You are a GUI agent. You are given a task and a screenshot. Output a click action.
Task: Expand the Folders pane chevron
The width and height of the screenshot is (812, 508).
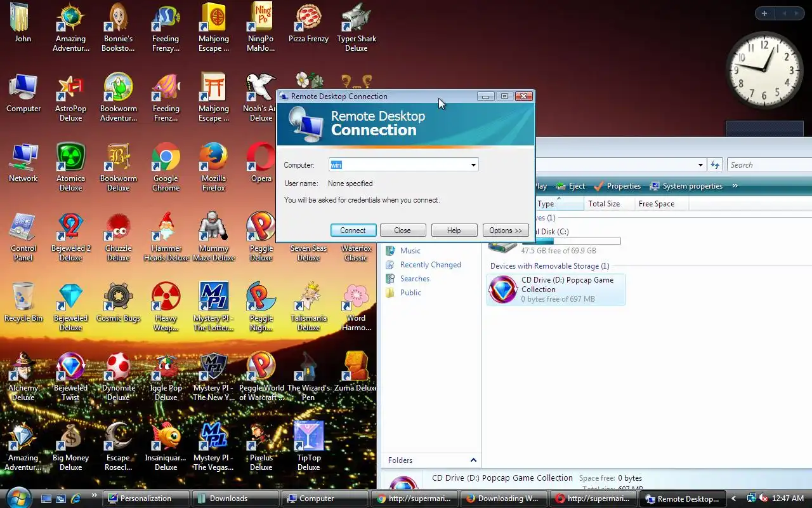pyautogui.click(x=473, y=460)
